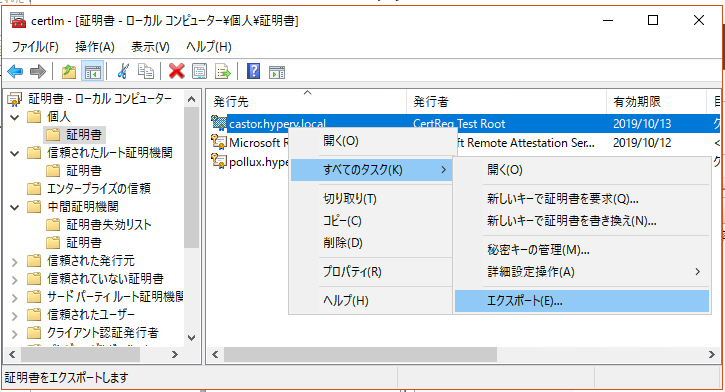Choose 開く(O) in the submenu
This screenshot has width=725, height=392.
[582, 170]
